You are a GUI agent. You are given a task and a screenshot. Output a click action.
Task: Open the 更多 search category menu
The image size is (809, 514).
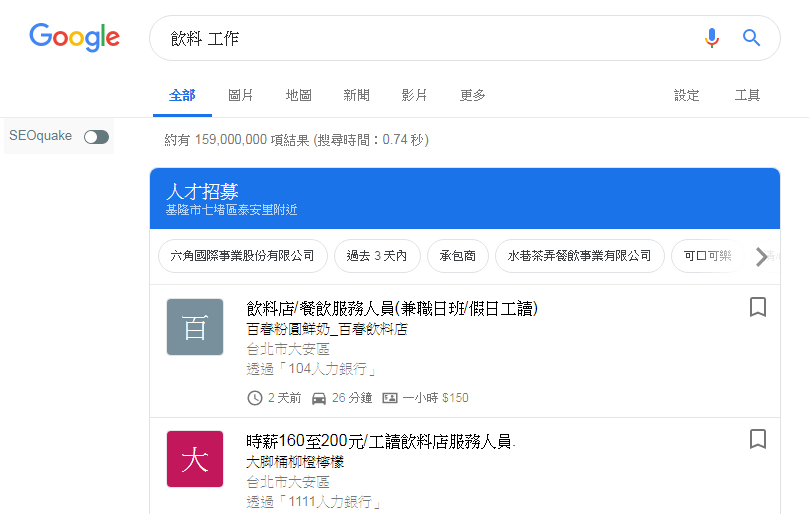(x=473, y=95)
